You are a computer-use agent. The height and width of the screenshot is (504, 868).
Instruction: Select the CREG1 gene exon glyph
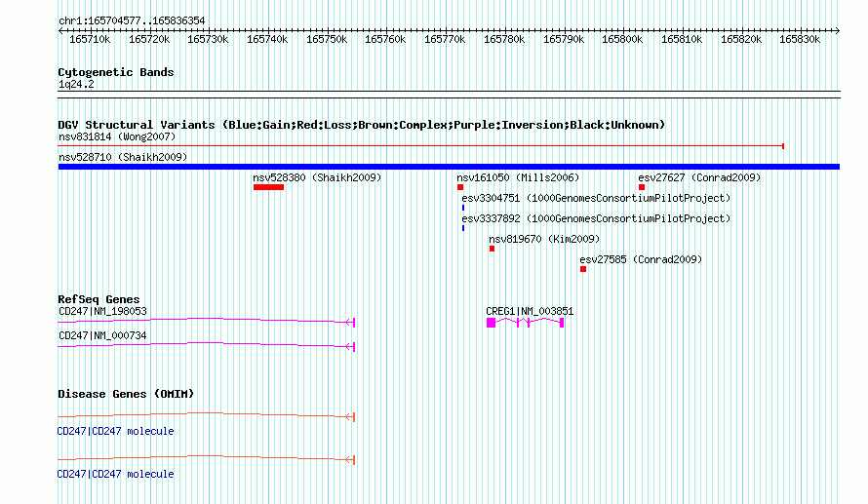[525, 323]
